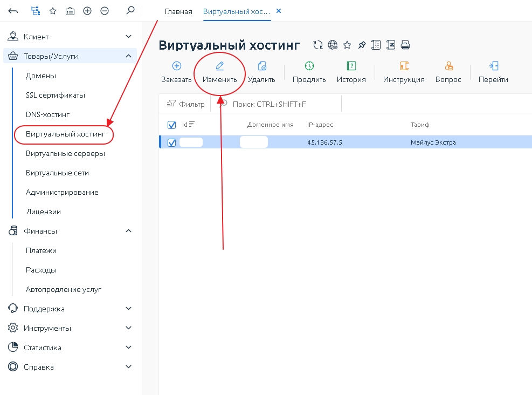The height and width of the screenshot is (395, 532).
Task: Click Продлить to renew service
Action: click(x=309, y=72)
